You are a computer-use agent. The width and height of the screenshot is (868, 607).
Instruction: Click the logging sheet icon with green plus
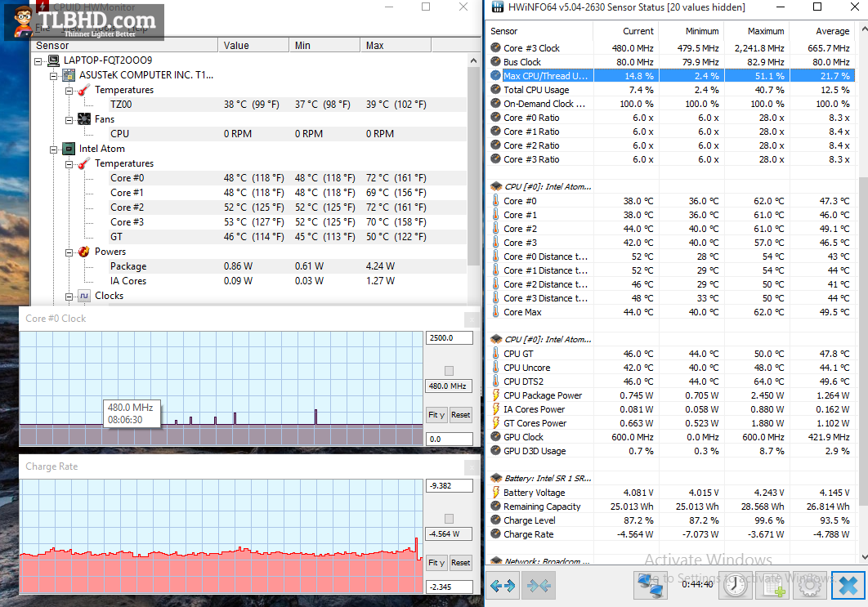(774, 586)
